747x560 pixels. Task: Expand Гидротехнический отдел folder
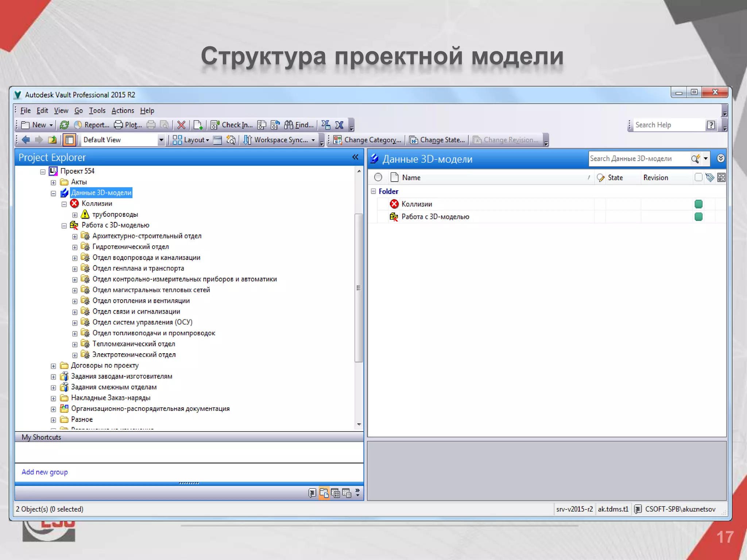pos(75,247)
